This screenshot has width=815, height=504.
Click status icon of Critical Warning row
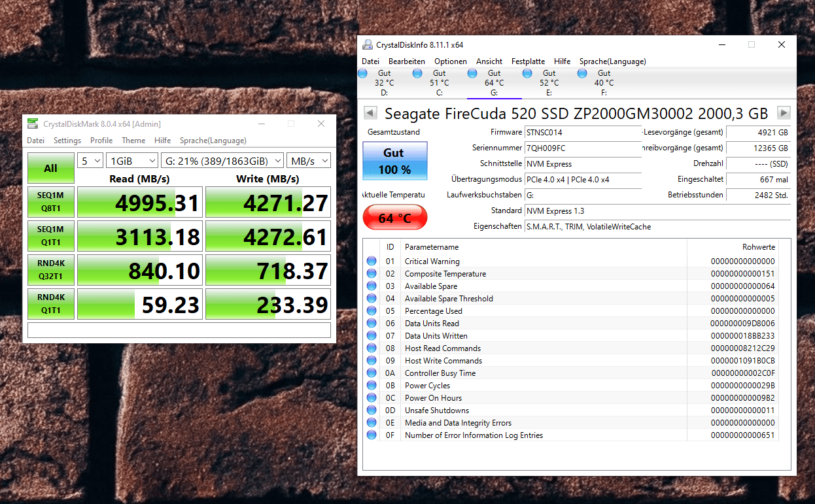click(372, 261)
